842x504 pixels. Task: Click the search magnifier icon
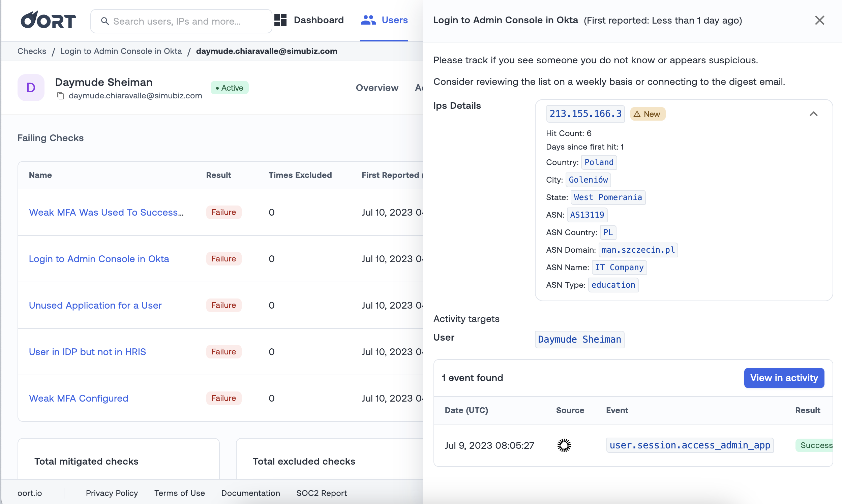[104, 22]
